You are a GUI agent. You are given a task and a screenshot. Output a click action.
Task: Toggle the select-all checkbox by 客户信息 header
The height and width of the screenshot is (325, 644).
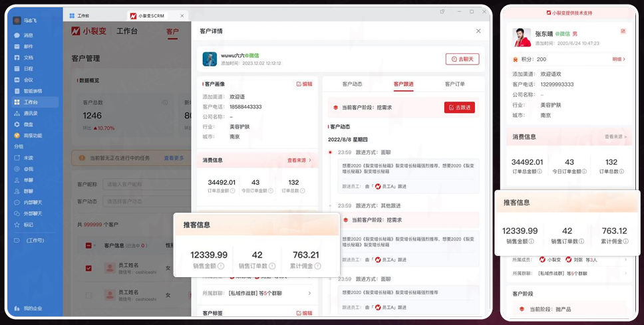[x=89, y=246]
